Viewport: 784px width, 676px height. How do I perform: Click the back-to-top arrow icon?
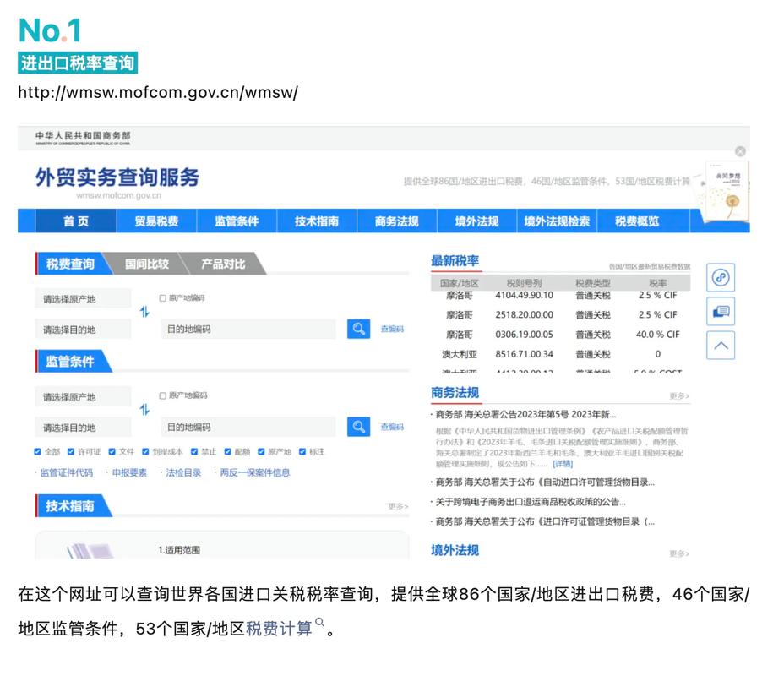(x=721, y=345)
